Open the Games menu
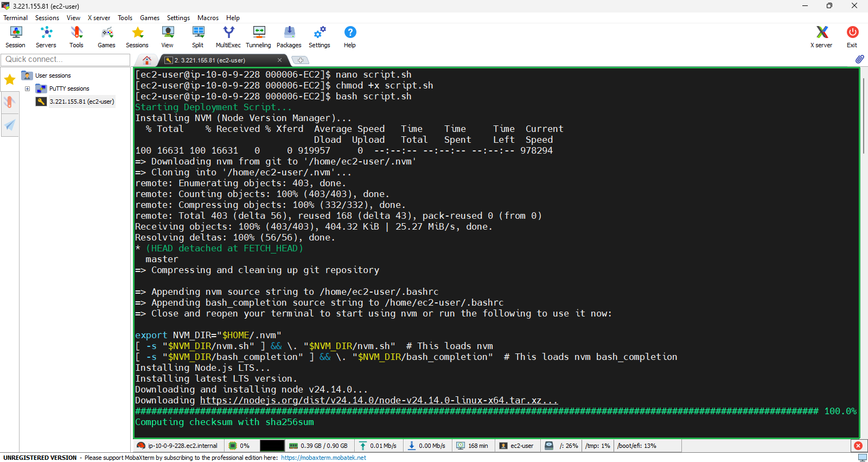The height and width of the screenshot is (462, 868). pyautogui.click(x=150, y=18)
